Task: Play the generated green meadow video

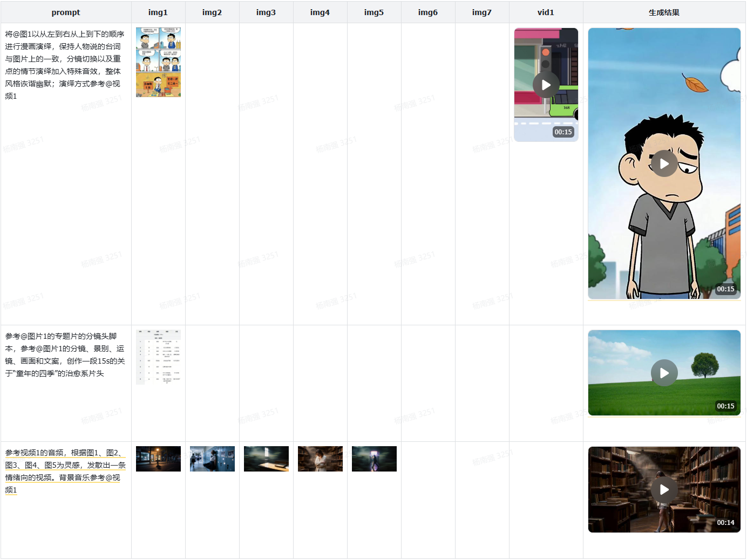Action: pyautogui.click(x=664, y=373)
